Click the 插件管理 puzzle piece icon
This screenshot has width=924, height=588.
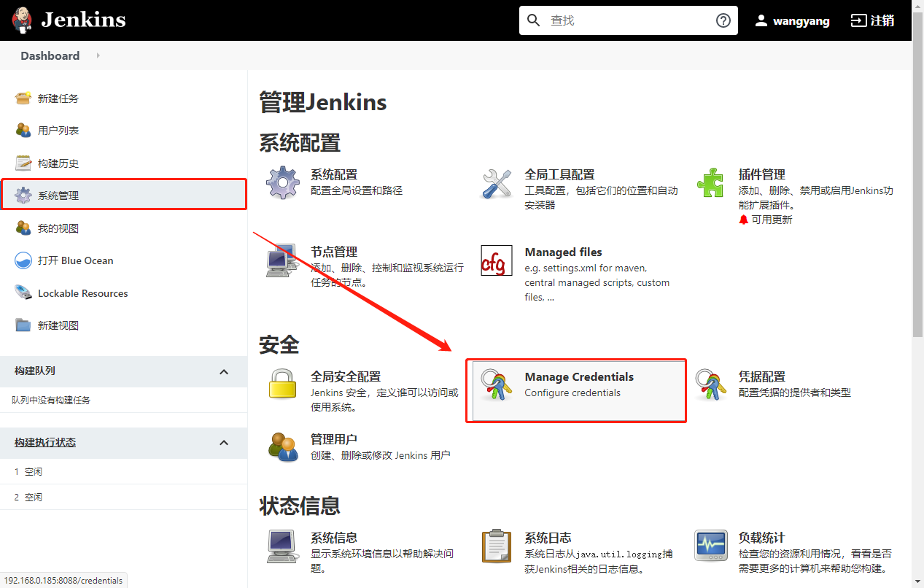710,182
